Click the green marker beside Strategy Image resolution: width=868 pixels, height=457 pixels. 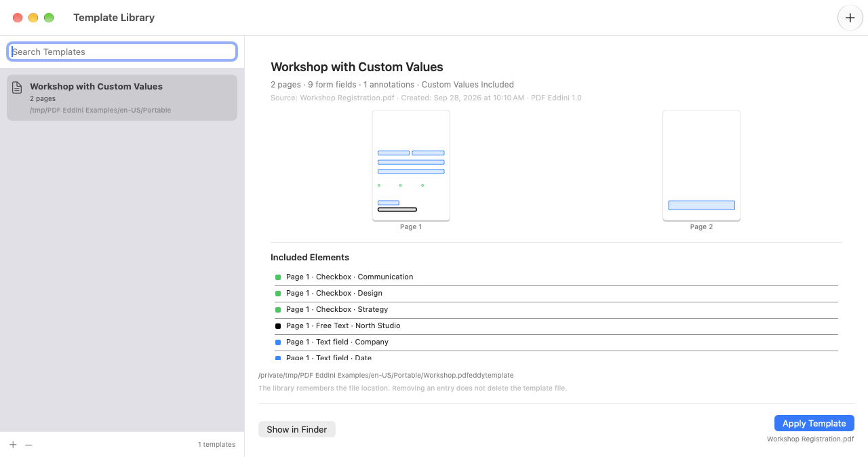278,310
